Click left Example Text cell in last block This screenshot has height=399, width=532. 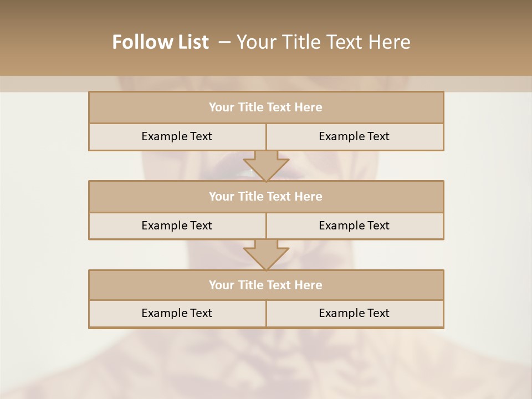tap(177, 313)
